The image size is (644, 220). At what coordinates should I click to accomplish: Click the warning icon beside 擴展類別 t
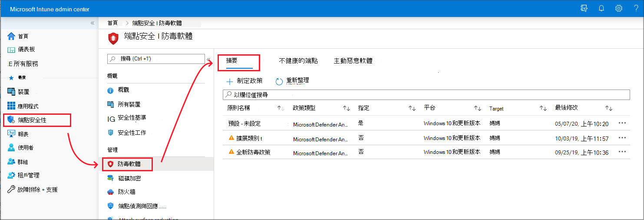[231, 138]
